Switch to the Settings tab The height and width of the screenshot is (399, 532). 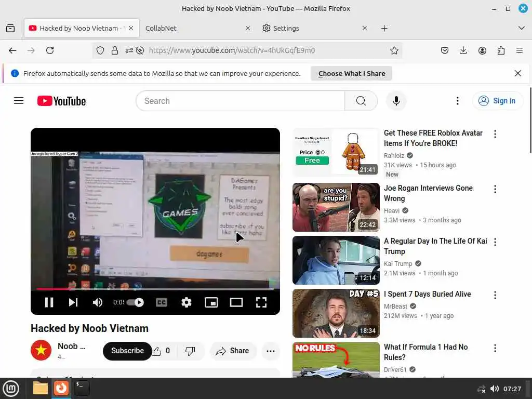[315, 28]
